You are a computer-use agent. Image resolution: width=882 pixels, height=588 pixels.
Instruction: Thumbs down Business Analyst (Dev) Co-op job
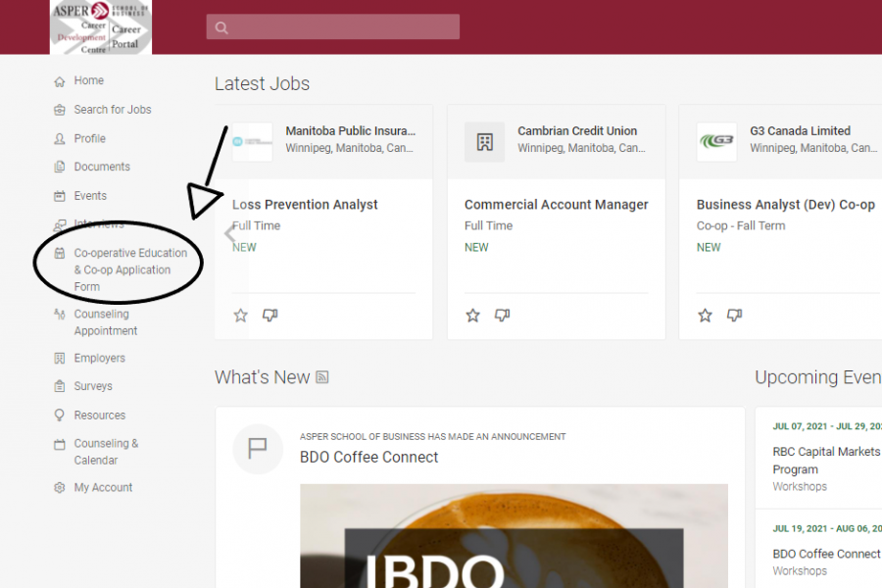coord(735,316)
